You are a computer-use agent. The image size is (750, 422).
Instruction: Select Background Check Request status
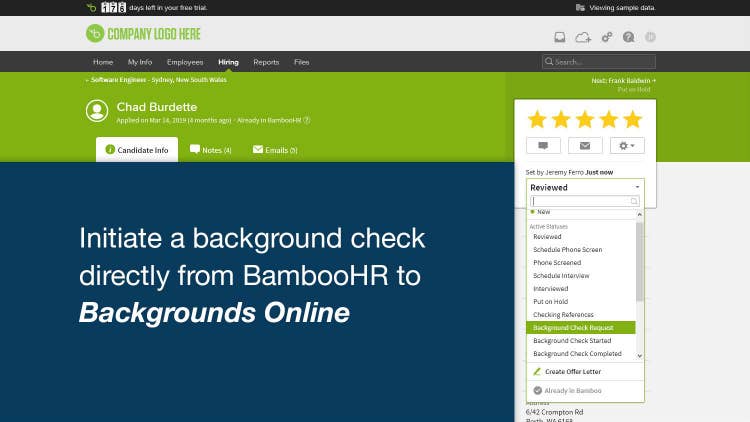point(581,327)
